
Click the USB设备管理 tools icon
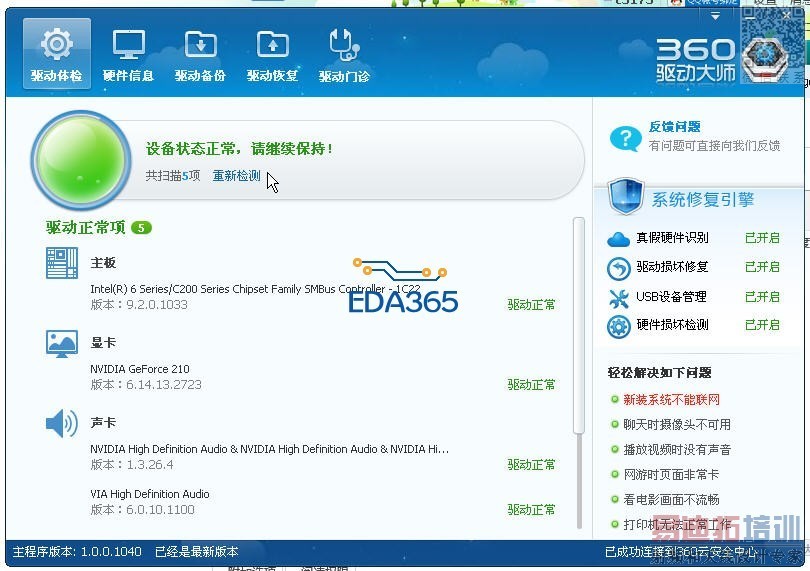click(618, 298)
